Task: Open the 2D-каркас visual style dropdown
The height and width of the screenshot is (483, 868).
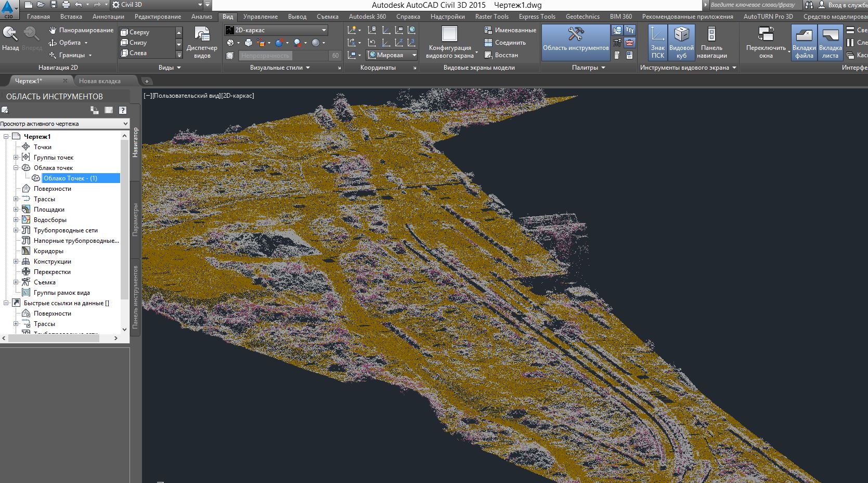Action: [276, 30]
